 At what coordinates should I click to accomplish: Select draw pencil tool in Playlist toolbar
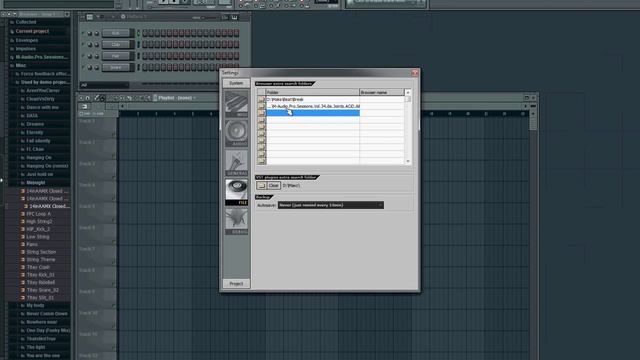[x=97, y=98]
